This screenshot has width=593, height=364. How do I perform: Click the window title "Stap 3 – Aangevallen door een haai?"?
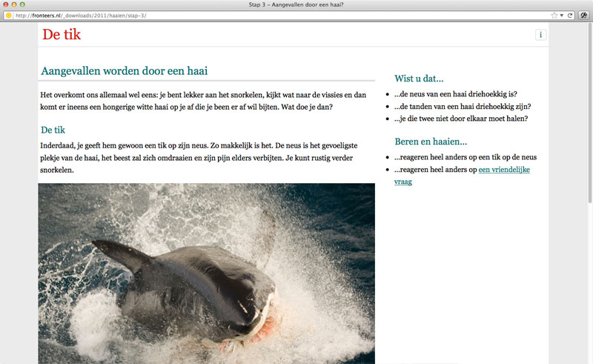[x=296, y=4]
